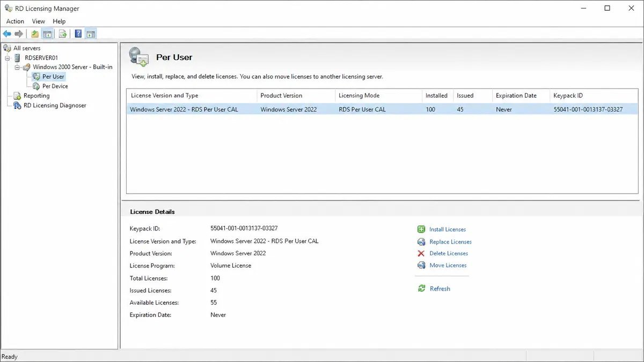Image resolution: width=644 pixels, height=362 pixels.
Task: Open the View menu
Action: 39,21
